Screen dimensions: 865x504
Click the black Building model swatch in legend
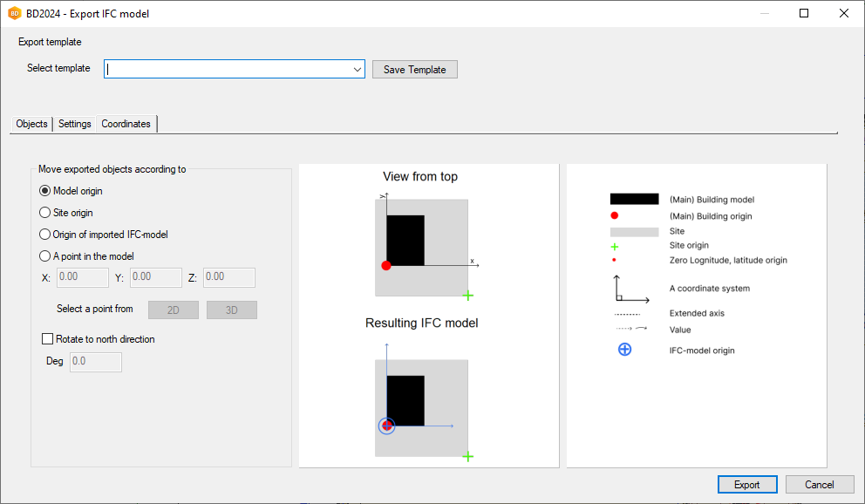[x=634, y=200]
